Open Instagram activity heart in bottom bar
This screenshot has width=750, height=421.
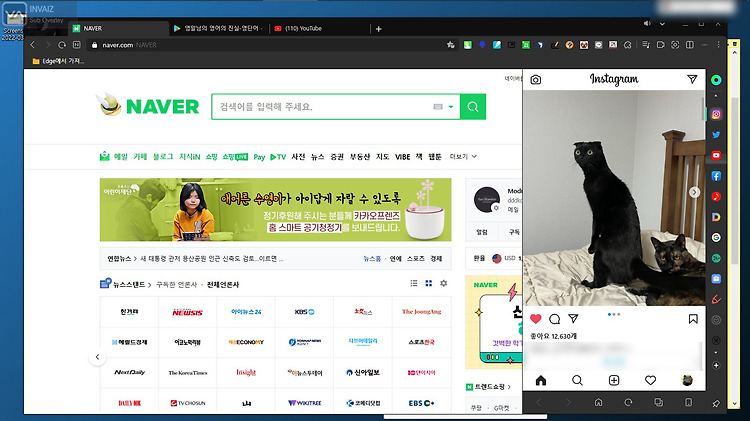(x=650, y=380)
